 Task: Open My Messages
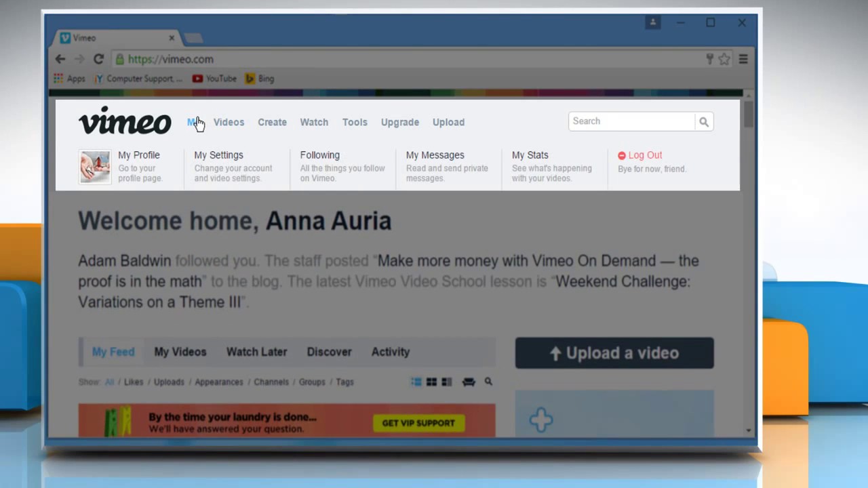pyautogui.click(x=435, y=155)
